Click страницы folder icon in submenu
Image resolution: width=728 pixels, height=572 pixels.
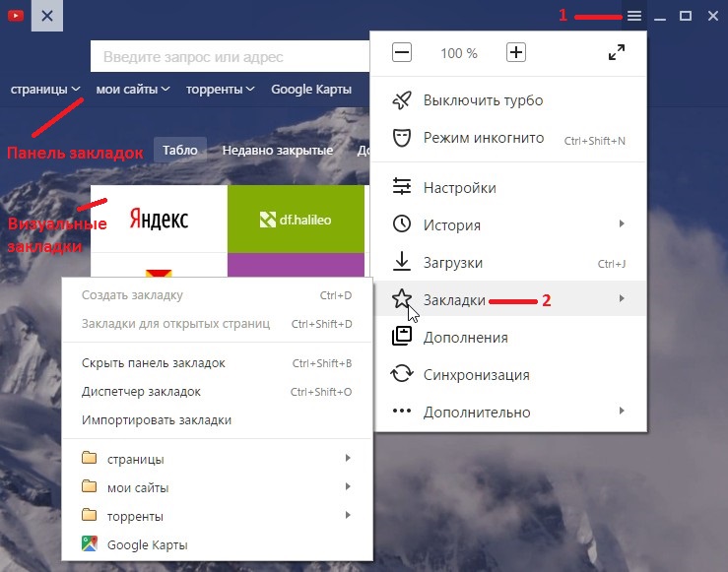pos(89,458)
